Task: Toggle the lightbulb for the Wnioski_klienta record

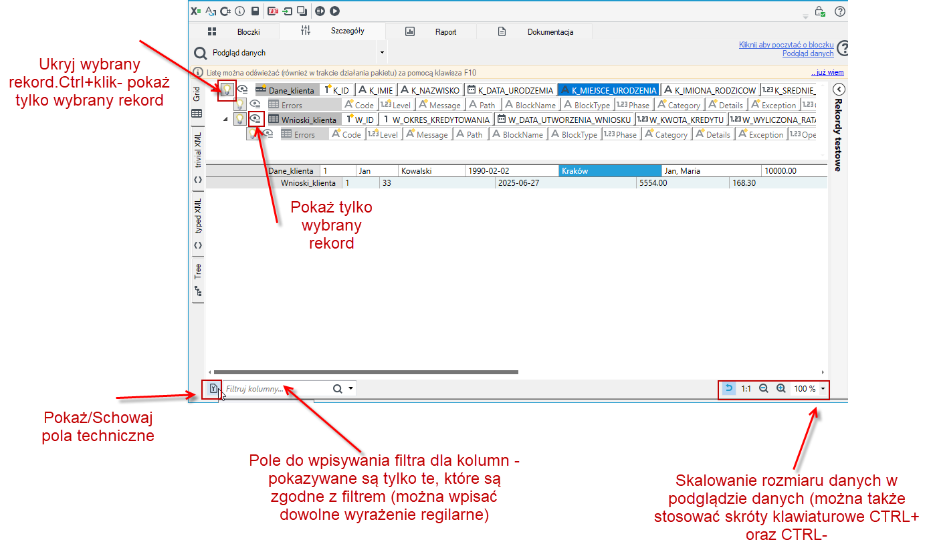Action: tap(239, 119)
